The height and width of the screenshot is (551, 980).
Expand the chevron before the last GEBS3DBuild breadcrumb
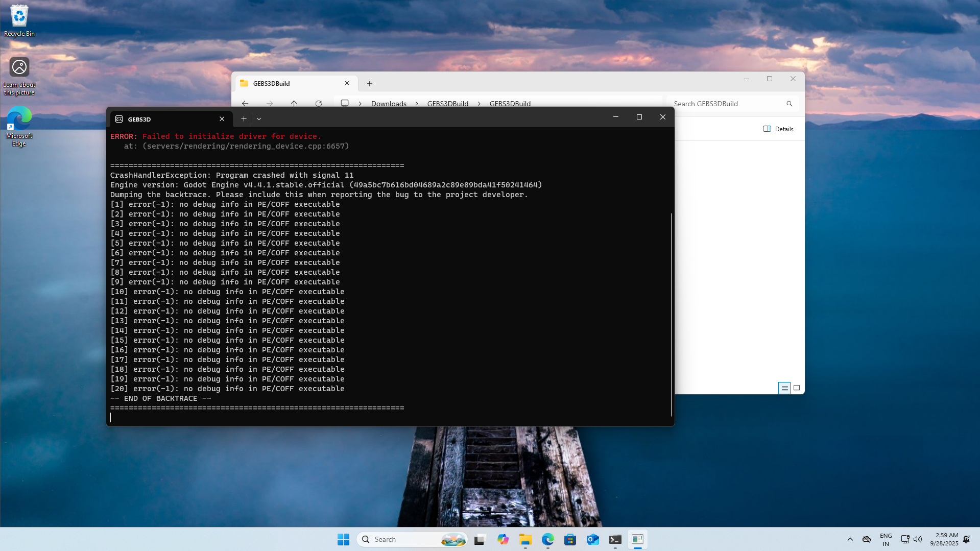[479, 104]
